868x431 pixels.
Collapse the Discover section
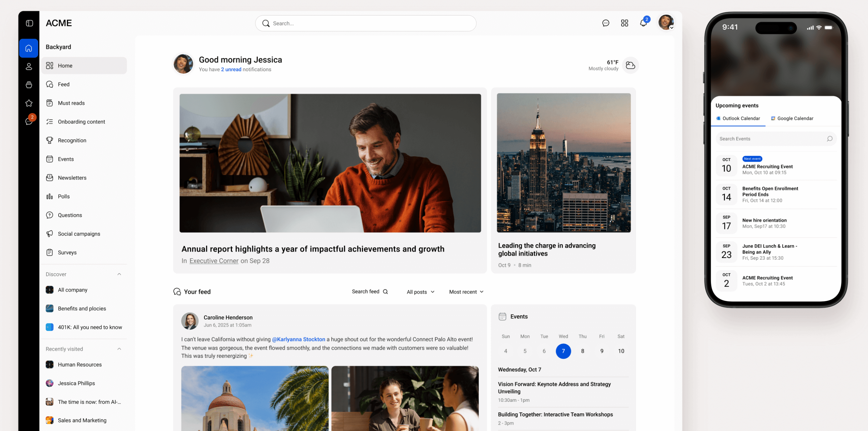[119, 274]
